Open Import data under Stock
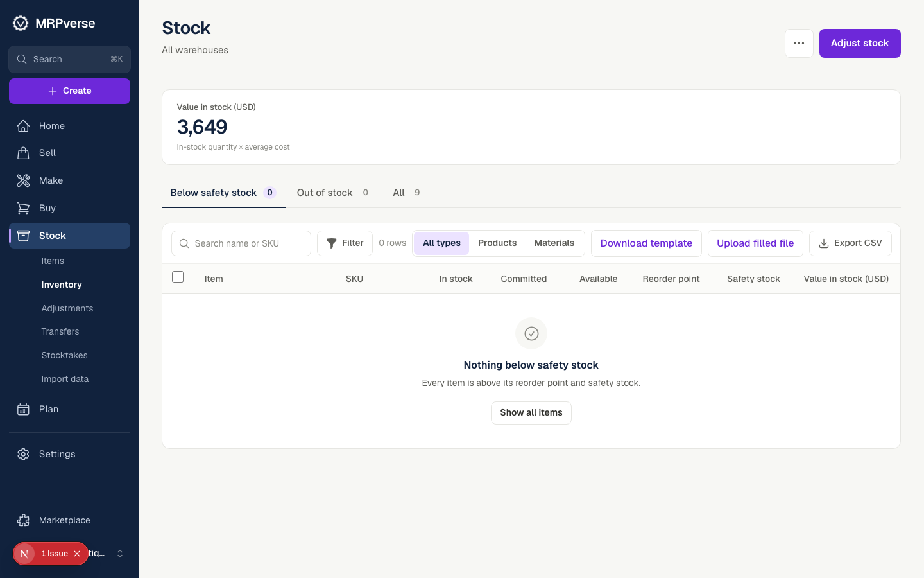 [65, 379]
